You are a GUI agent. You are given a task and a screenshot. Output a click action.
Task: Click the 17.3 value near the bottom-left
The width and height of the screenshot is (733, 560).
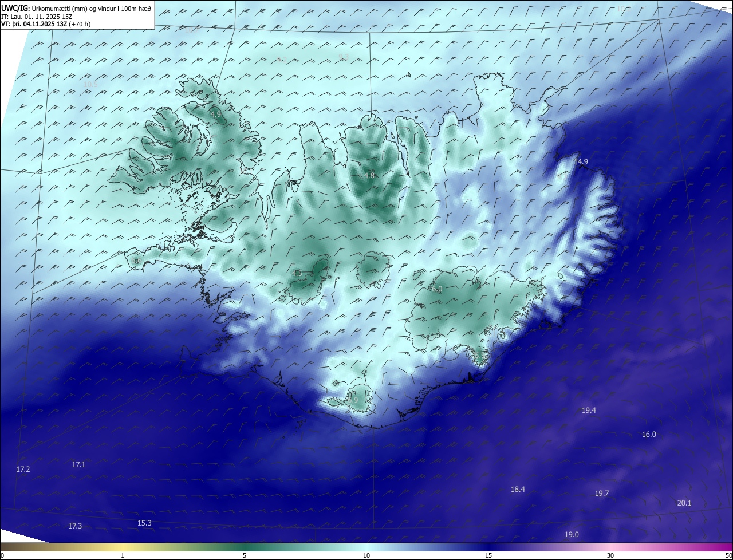coord(75,526)
